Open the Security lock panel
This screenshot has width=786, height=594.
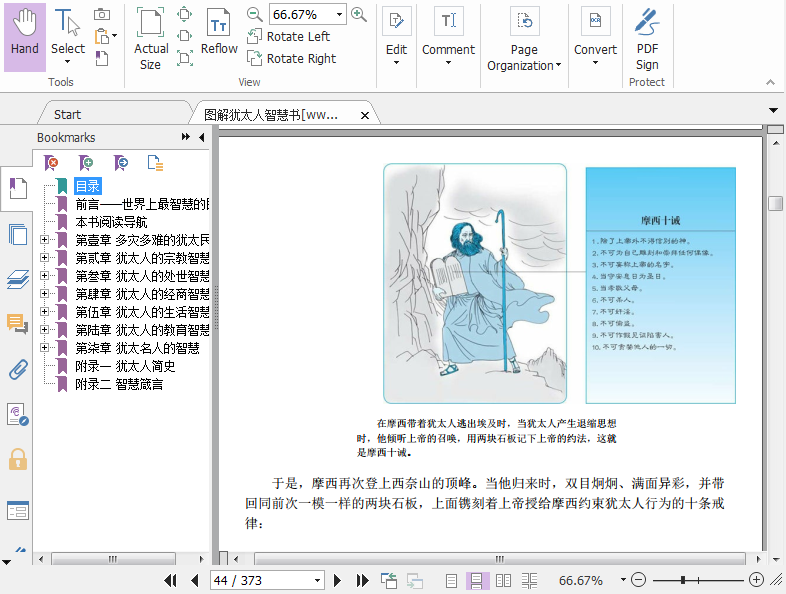[17, 459]
